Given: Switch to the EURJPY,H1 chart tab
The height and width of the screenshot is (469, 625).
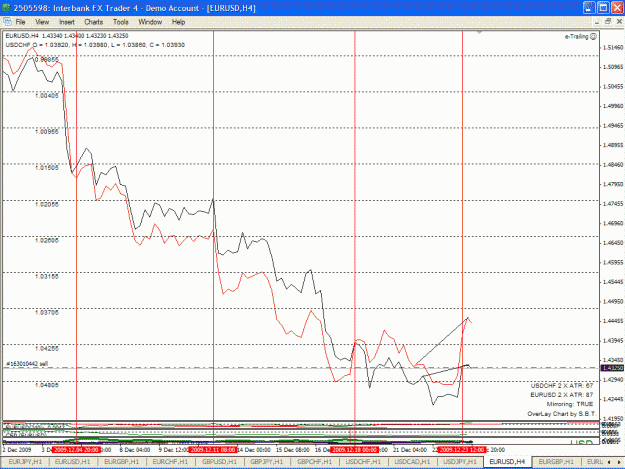Looking at the screenshot, I should pyautogui.click(x=25, y=461).
